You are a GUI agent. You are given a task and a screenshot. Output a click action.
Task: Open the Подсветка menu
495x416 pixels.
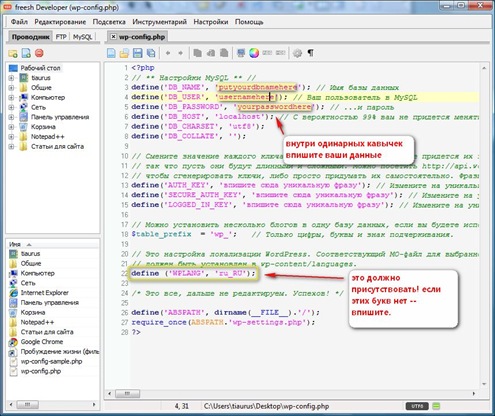point(109,22)
